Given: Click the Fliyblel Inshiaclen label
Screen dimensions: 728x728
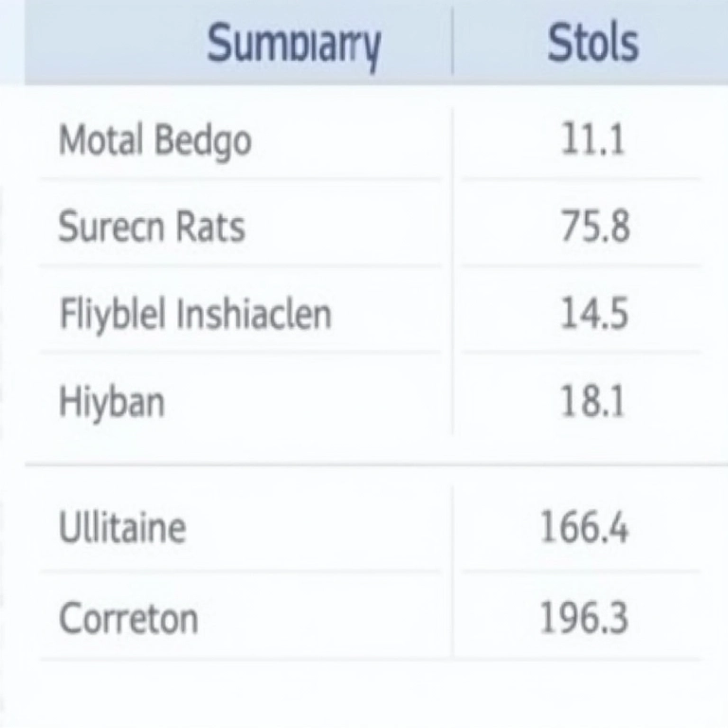Looking at the screenshot, I should click(x=195, y=314).
